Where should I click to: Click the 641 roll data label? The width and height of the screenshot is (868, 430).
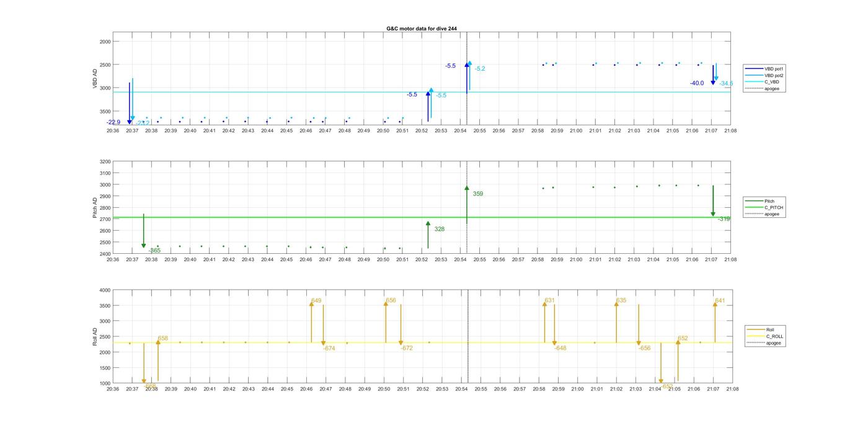pos(720,301)
